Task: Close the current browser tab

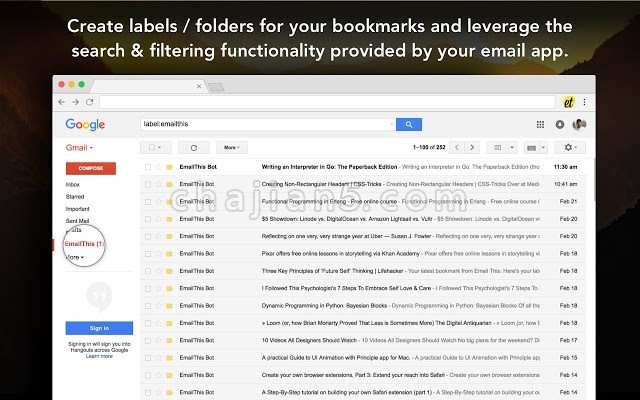Action: tap(199, 86)
